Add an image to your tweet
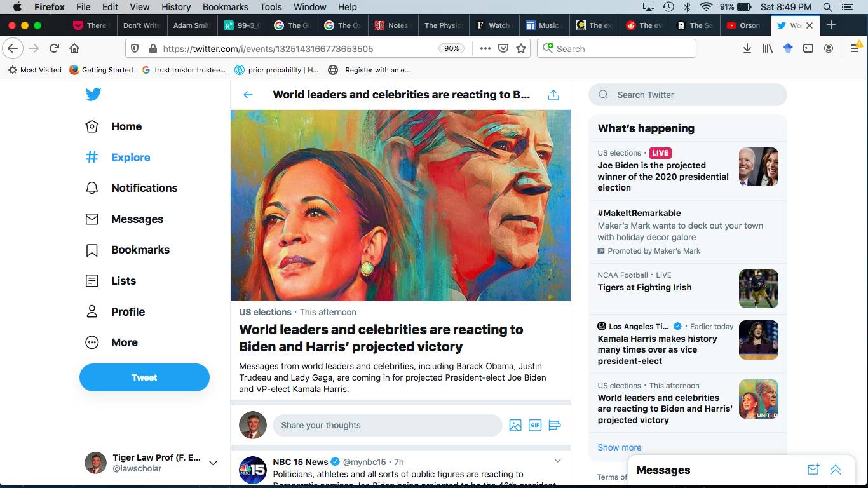 [x=515, y=425]
